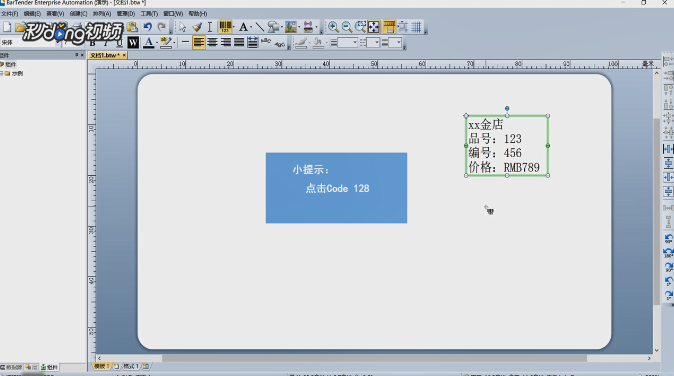The height and width of the screenshot is (376, 674).
Task: Zoom out with the minus magnifier
Action: point(346,27)
